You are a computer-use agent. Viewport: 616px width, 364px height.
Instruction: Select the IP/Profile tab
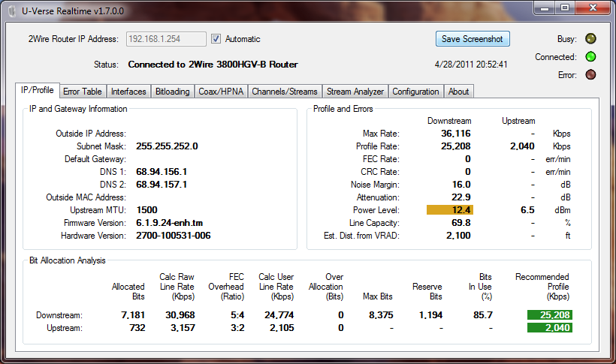tap(38, 90)
